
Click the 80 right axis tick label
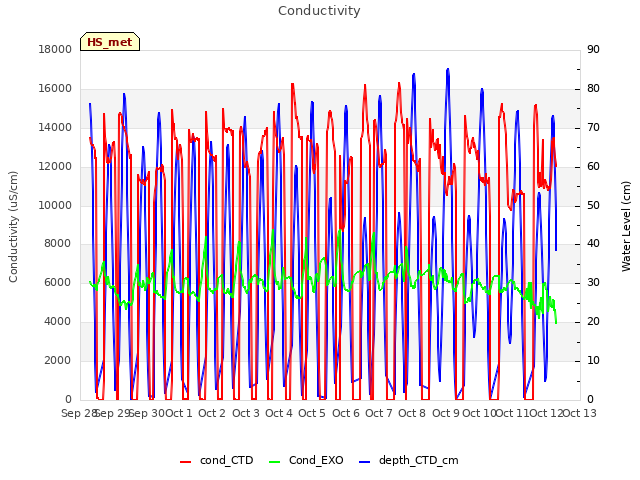593,89
